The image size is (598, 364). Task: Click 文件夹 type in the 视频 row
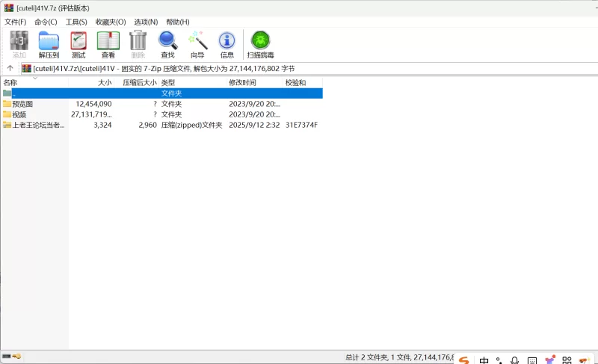(x=171, y=114)
